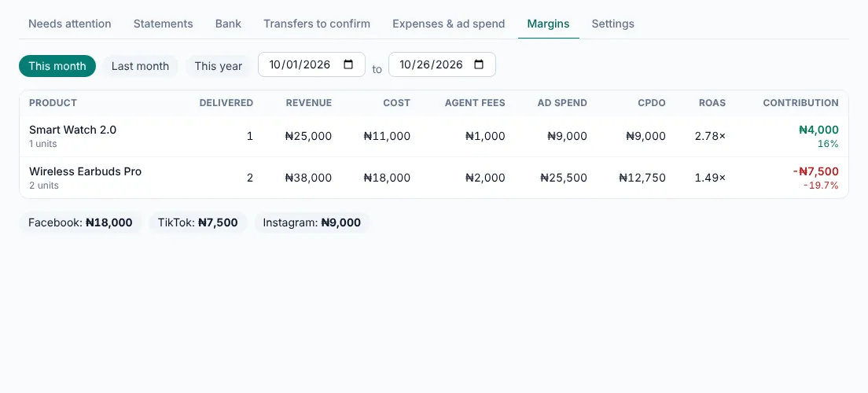Click the 16% margin percentage

pos(828,144)
